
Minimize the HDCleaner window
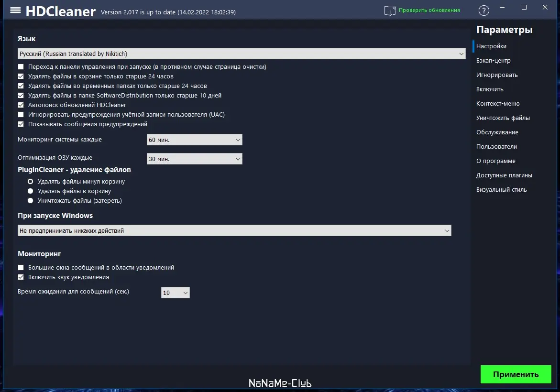coord(502,8)
